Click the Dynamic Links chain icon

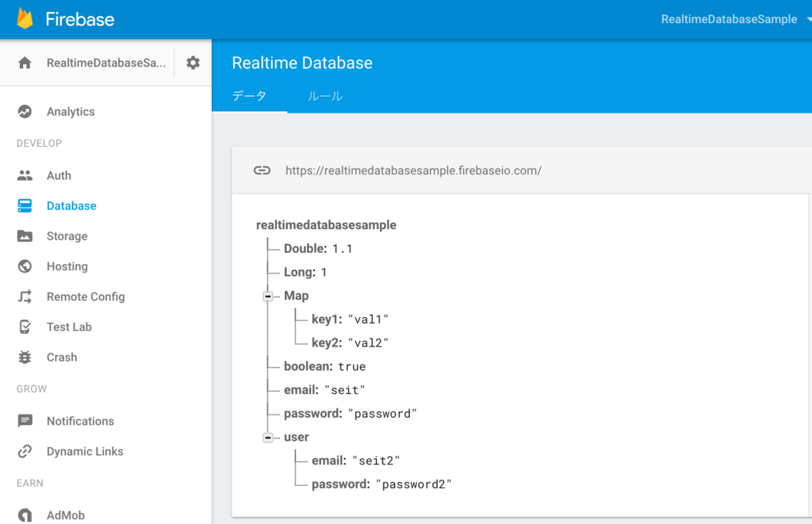point(25,452)
